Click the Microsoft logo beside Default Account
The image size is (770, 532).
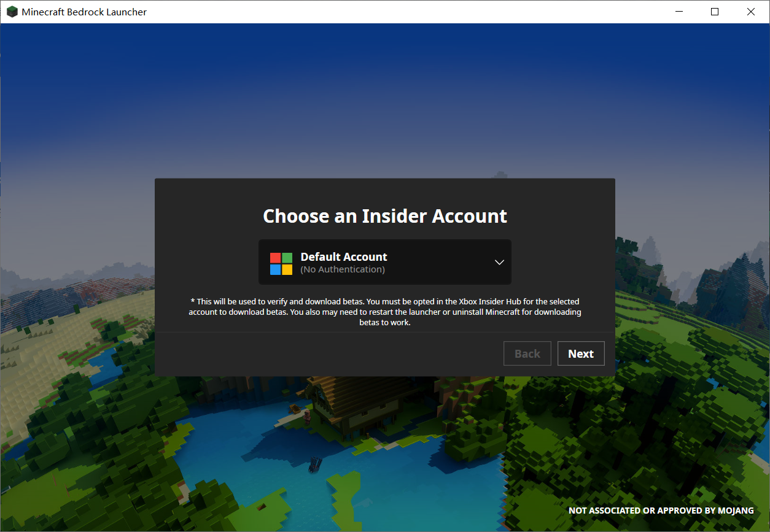click(x=281, y=264)
